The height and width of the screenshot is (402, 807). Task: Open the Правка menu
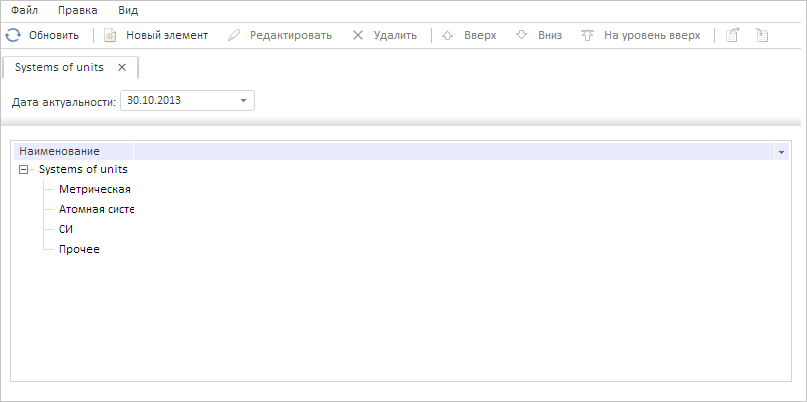(78, 10)
